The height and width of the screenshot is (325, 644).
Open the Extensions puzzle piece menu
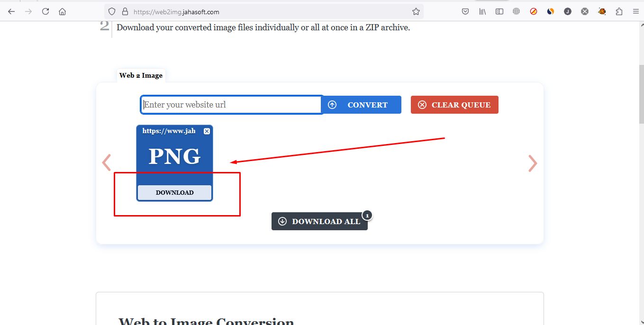click(619, 11)
